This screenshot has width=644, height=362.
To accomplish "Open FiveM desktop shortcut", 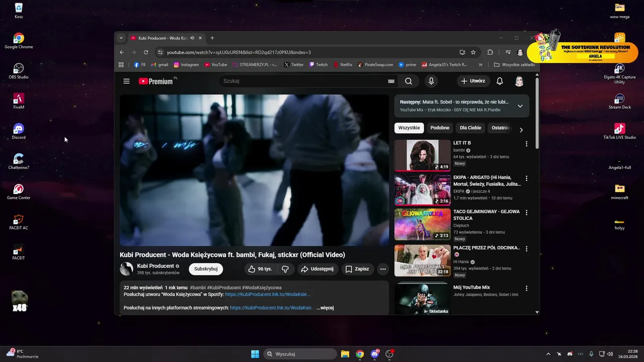I will point(19,101).
